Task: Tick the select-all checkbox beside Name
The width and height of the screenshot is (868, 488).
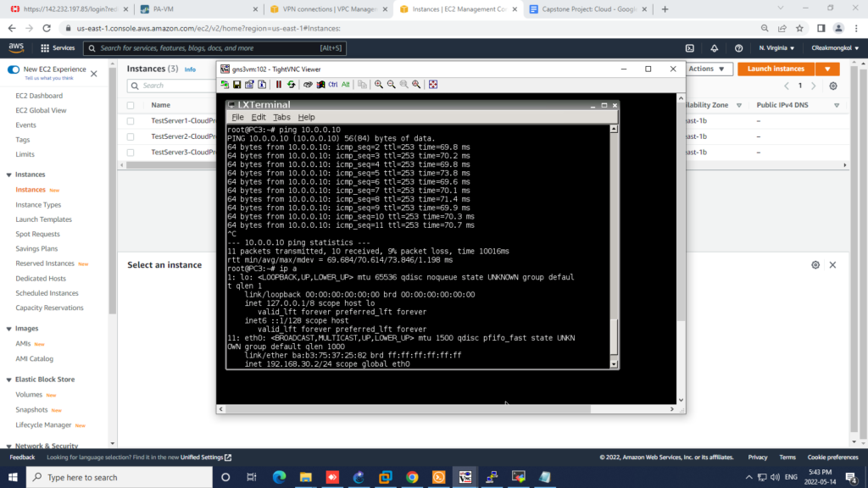Action: tap(131, 105)
